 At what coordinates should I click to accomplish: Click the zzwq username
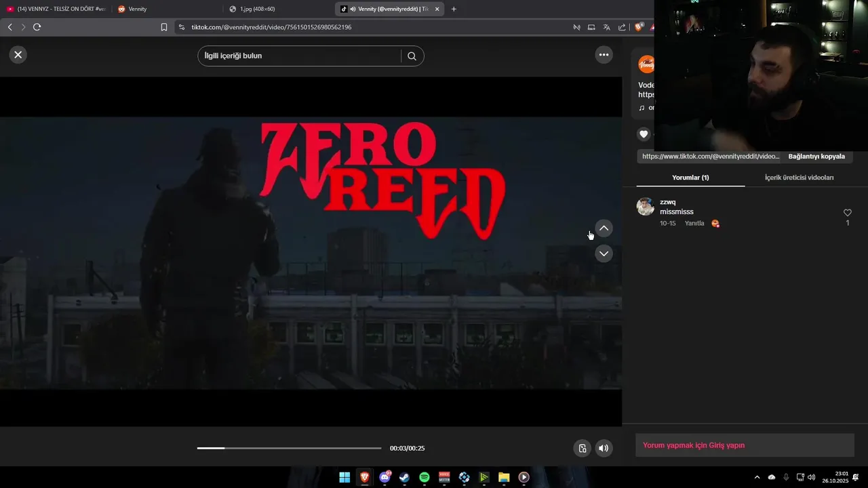[667, 202]
